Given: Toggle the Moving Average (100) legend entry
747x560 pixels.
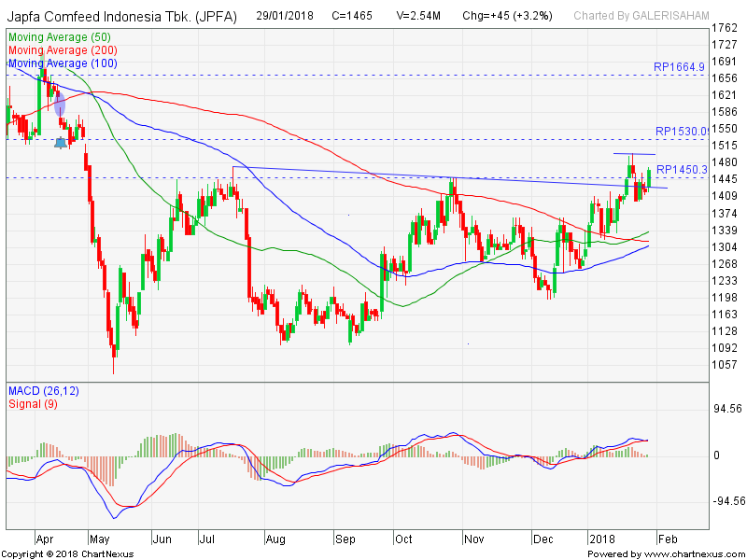Looking at the screenshot, I should click(x=62, y=63).
